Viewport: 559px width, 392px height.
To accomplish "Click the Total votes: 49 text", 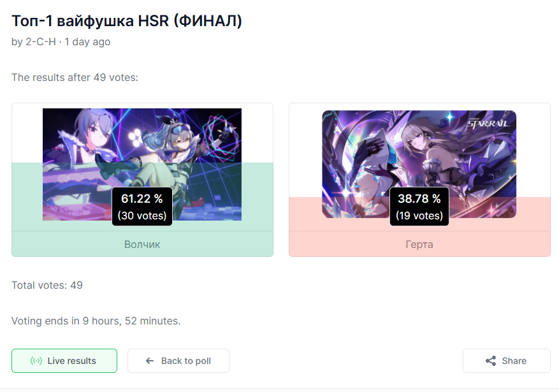I will tap(47, 285).
